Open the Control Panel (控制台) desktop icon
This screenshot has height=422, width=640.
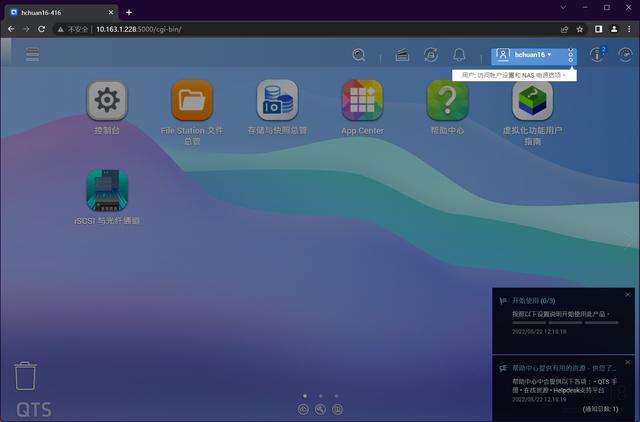107,100
